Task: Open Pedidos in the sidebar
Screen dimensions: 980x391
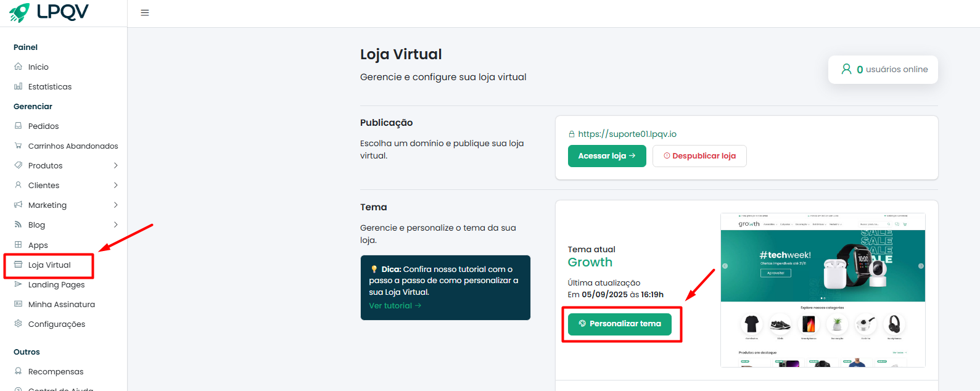Action: 43,126
